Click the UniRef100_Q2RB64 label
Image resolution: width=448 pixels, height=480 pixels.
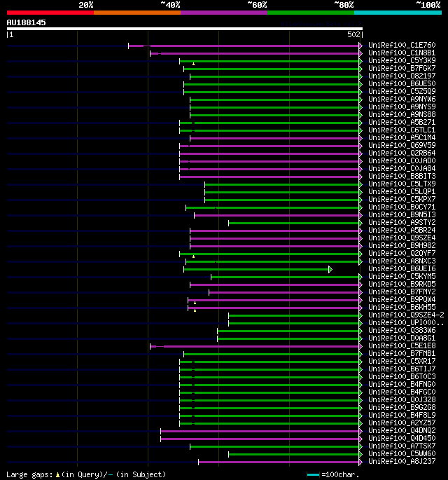pyautogui.click(x=402, y=153)
